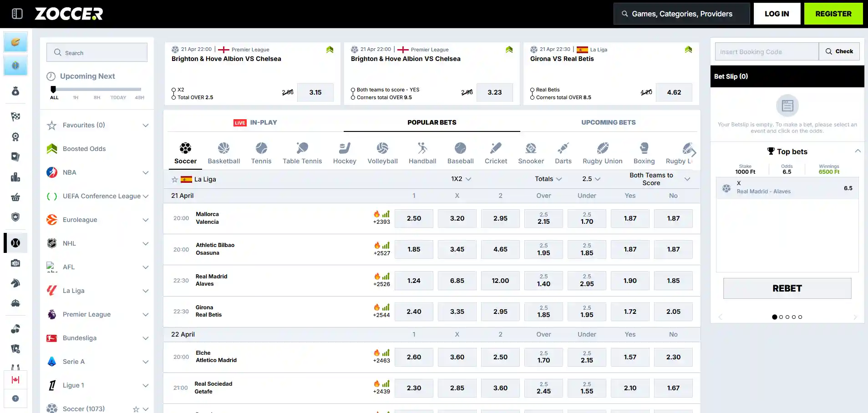
Task: Click the Bet Slip empty receipt icon
Action: pos(787,106)
